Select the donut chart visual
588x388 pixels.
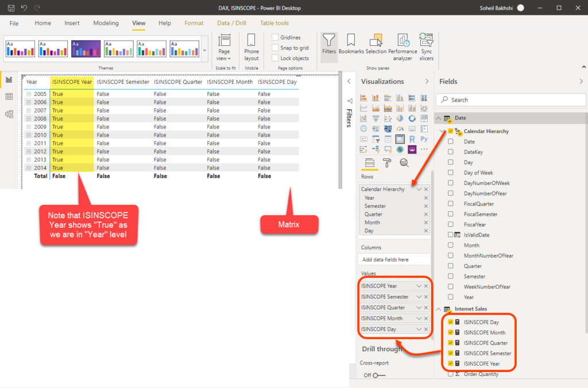(412, 118)
